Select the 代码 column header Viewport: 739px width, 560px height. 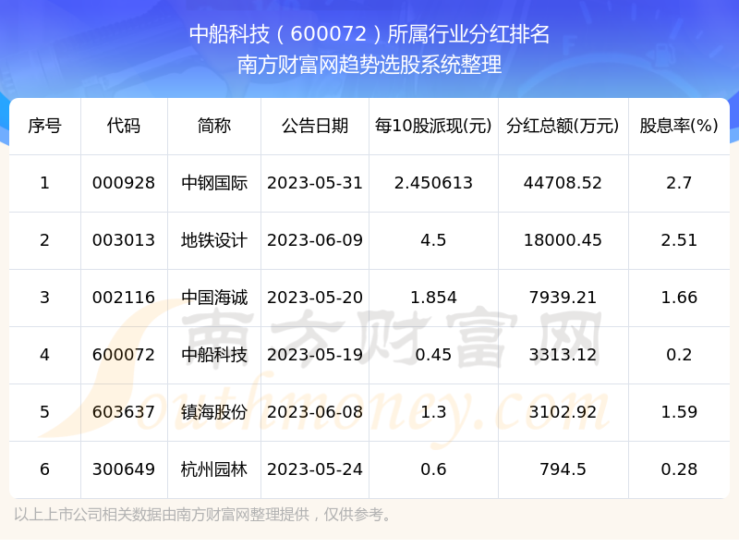pos(124,126)
